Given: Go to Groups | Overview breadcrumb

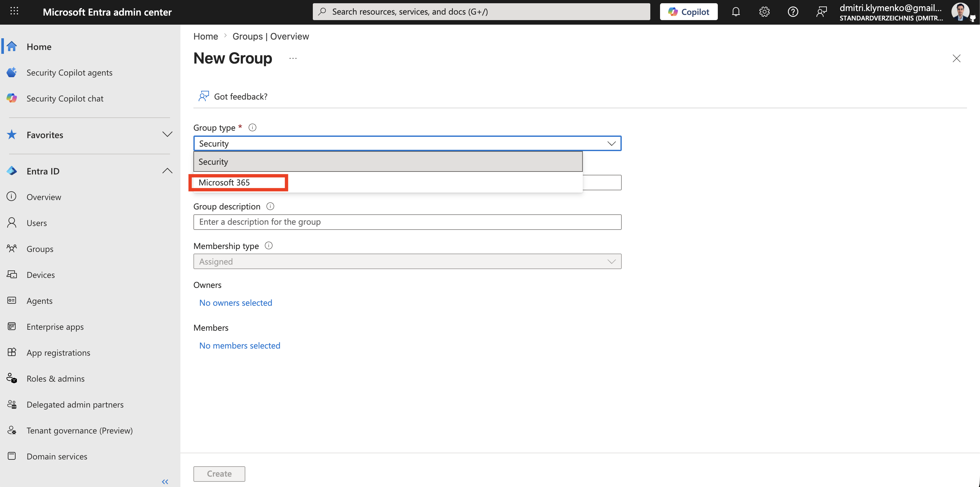Looking at the screenshot, I should pyautogui.click(x=271, y=37).
